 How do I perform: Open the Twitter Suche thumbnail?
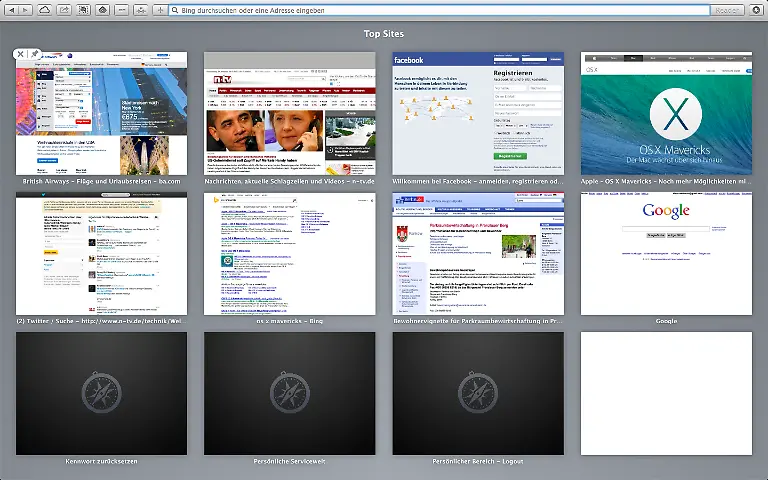(101, 254)
